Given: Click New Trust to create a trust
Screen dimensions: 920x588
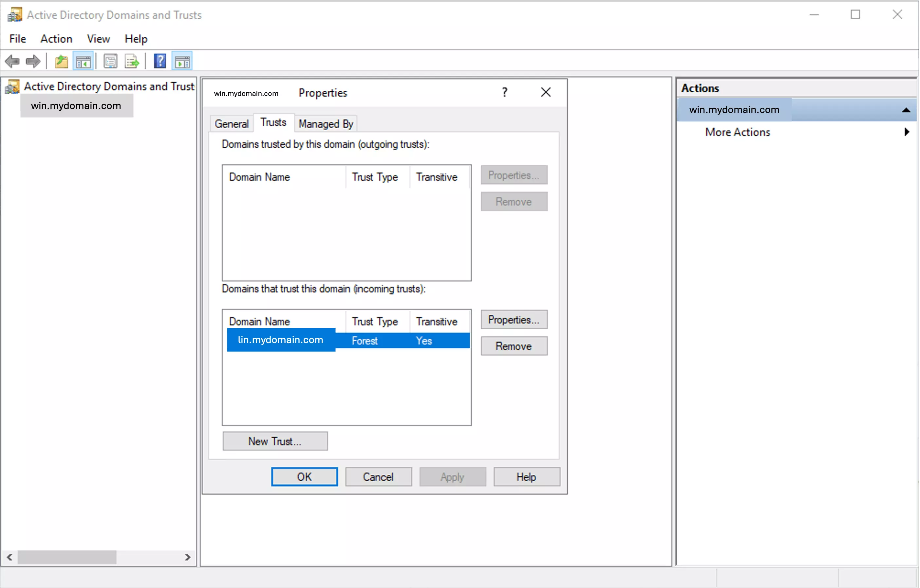Looking at the screenshot, I should (275, 441).
